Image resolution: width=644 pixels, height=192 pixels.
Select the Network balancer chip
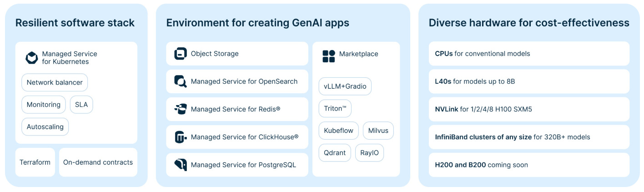coord(55,82)
